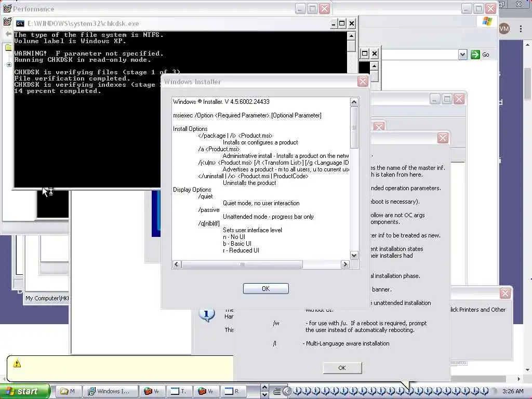532x399 pixels.
Task: Click taskbar scroll down arrow
Action: click(264, 395)
